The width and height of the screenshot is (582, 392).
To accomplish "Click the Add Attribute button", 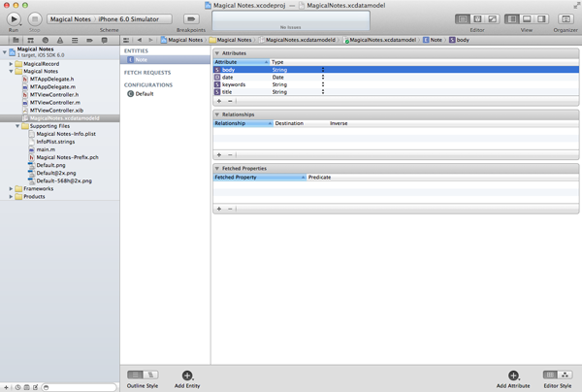I will tap(513, 379).
